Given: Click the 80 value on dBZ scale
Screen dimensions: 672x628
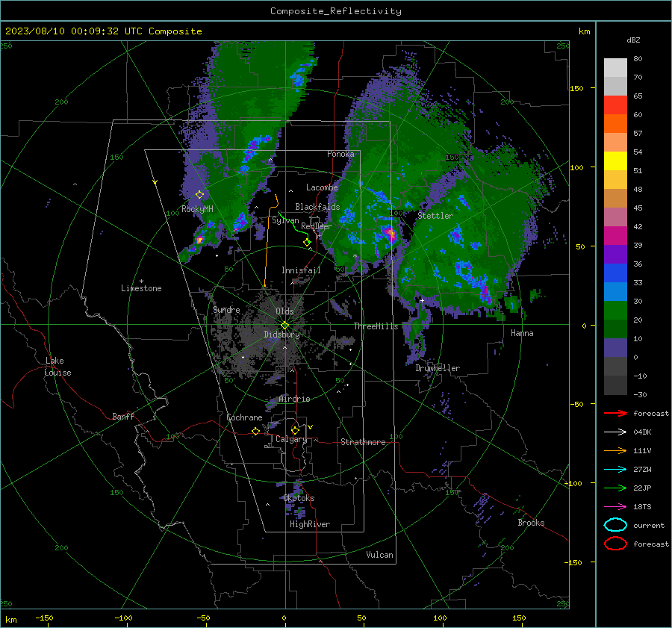Looking at the screenshot, I should tap(638, 59).
